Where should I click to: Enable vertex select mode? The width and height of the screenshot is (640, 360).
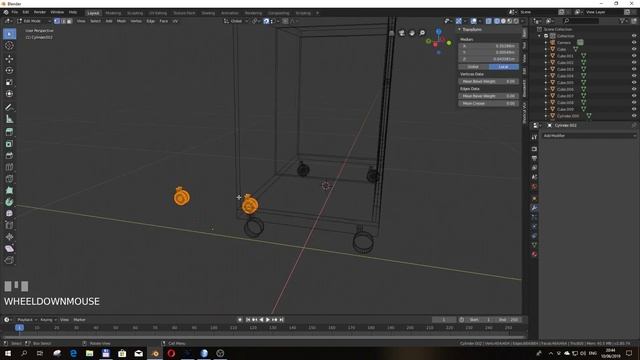pos(57,21)
